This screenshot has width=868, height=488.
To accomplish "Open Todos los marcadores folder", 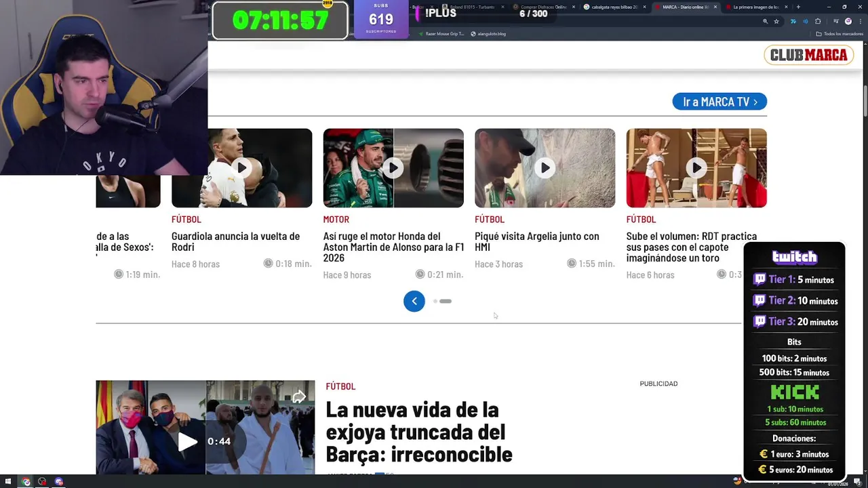I will (x=840, y=34).
